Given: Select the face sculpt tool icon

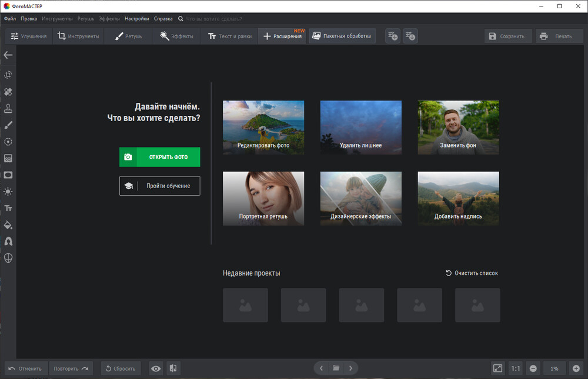Looking at the screenshot, I should click(8, 258).
